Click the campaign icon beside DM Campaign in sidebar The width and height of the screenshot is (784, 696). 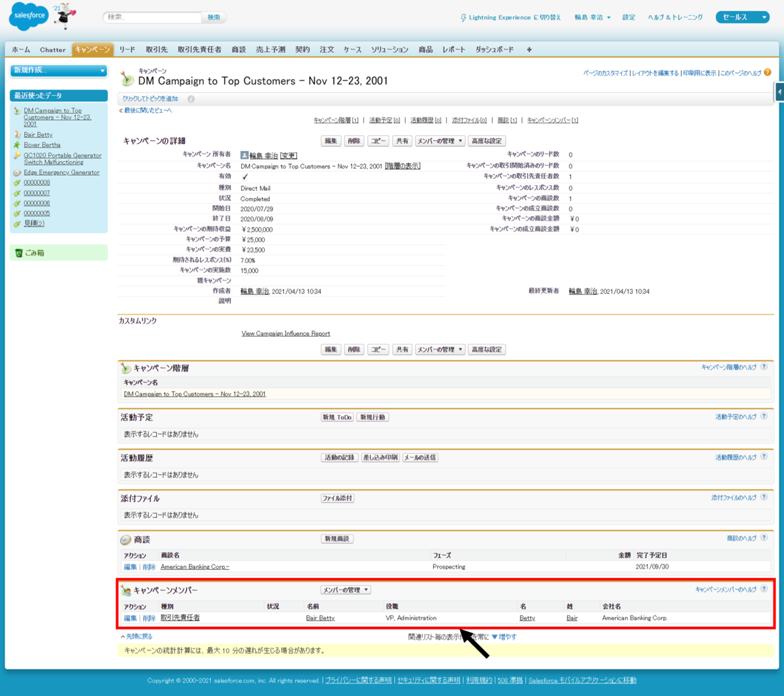point(17,111)
